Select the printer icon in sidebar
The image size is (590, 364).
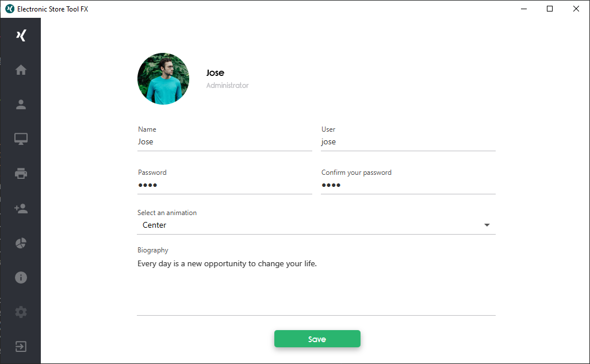tap(21, 174)
